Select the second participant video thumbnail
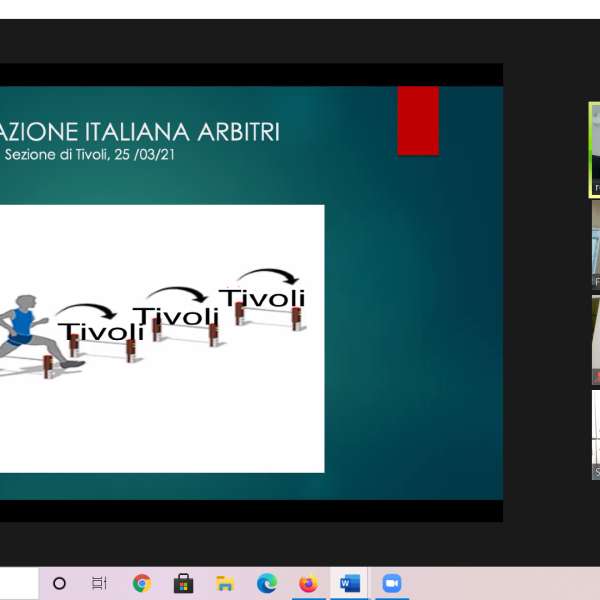 (x=595, y=245)
